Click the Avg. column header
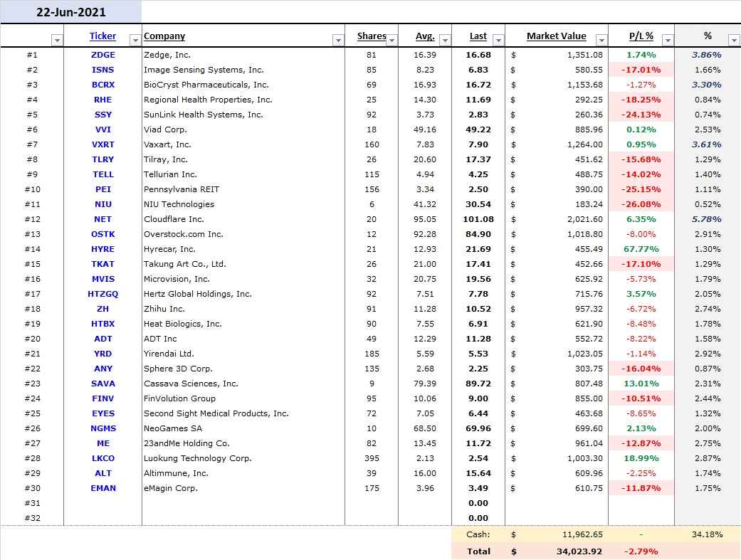The height and width of the screenshot is (560, 741). pos(425,36)
